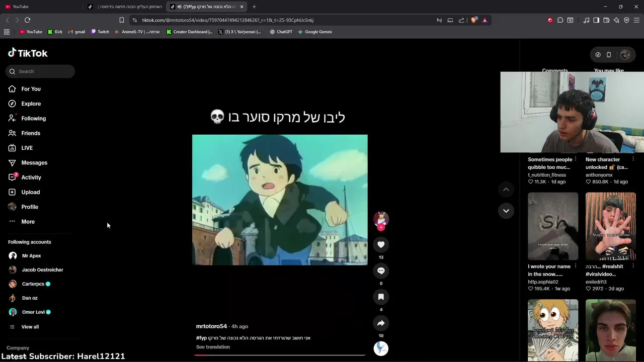This screenshot has width=644, height=362.
Task: Switch to the second TikTok tab
Action: pyautogui.click(x=125, y=7)
